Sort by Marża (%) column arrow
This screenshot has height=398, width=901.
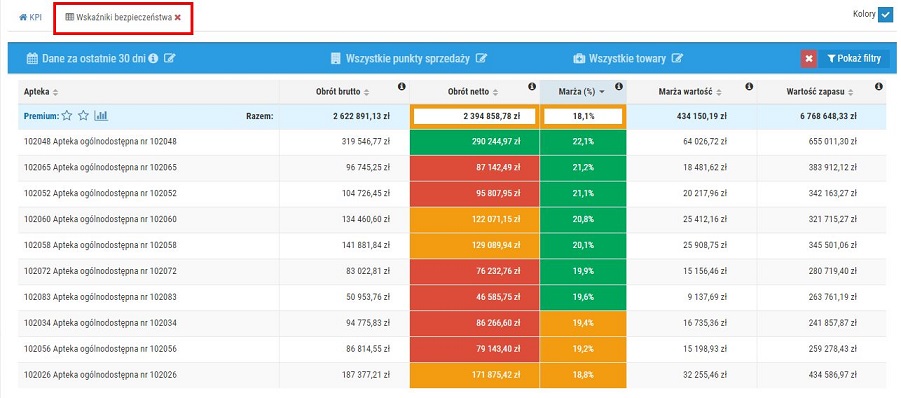coord(602,92)
